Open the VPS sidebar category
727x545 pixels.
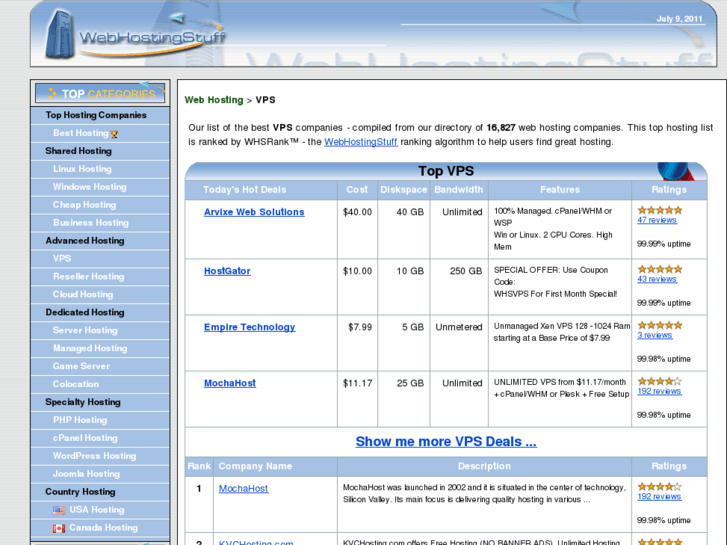[x=62, y=258]
